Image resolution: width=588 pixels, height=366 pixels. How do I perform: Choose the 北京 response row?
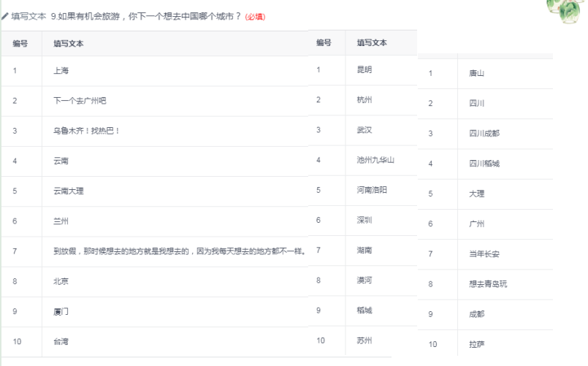(61, 281)
